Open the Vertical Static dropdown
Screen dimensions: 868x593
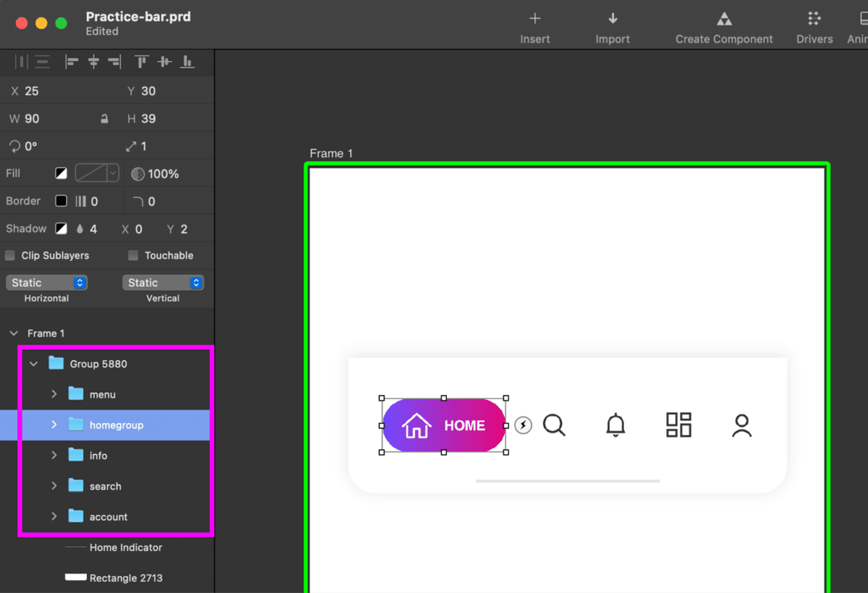[x=163, y=283]
